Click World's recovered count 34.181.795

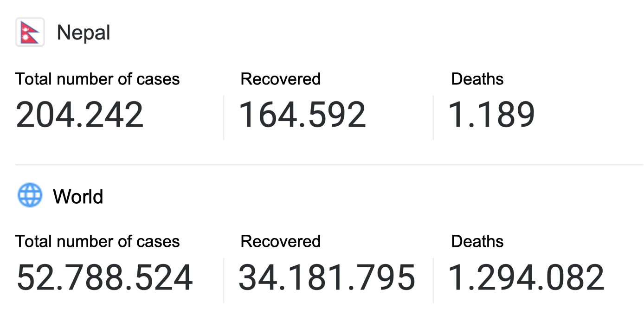327,277
